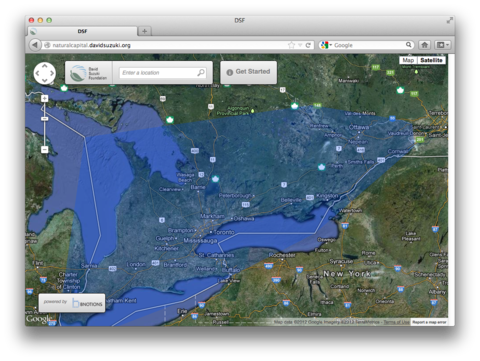Screen dimensions: 480x361
Task: Click the Google logo on the map
Action: (38, 319)
